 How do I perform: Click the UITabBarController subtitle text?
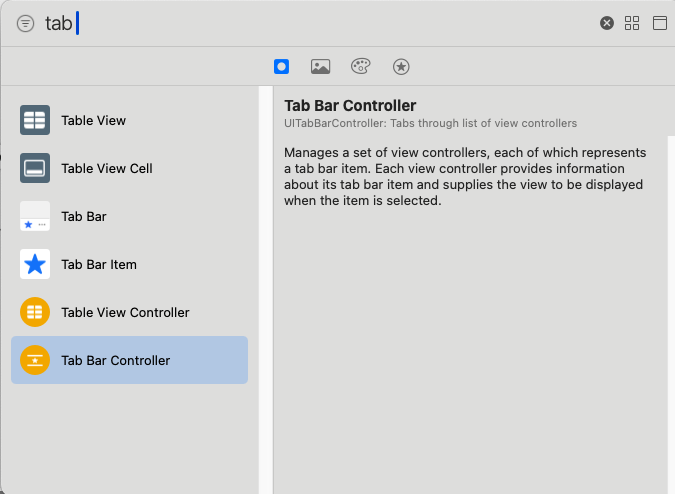[x=430, y=123]
